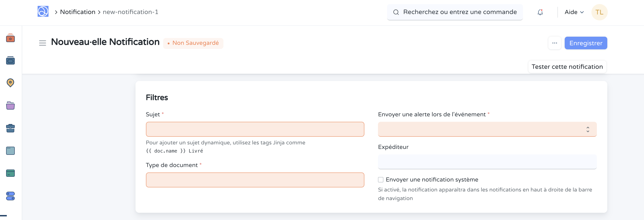The image size is (644, 220).
Task: Open the app home logo
Action: tap(43, 12)
